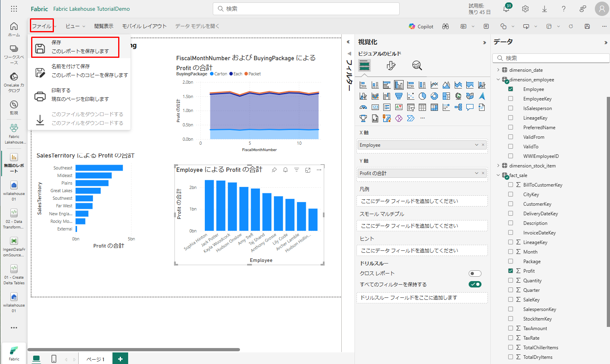Select 名前を付けて保存 from File menu
This screenshot has width=610, height=364.
point(80,71)
